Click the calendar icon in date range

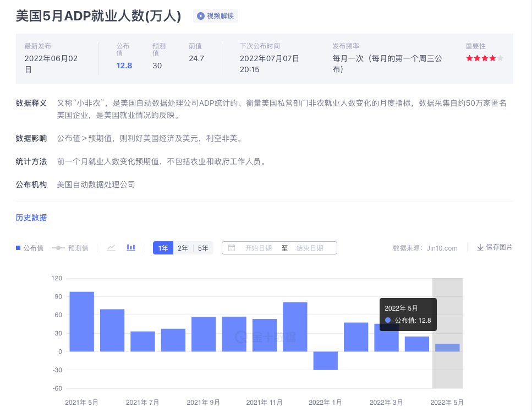(232, 248)
